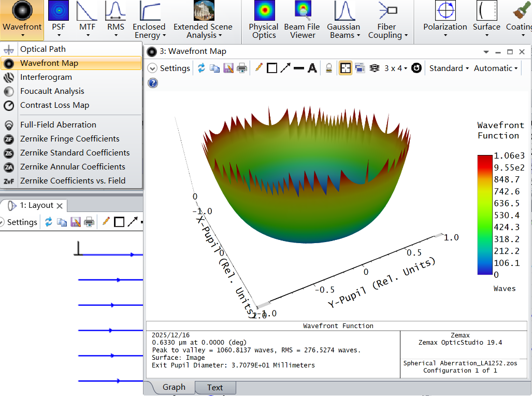
Task: Expand the Enclosed Energy dropdown arrow
Action: (x=164, y=35)
